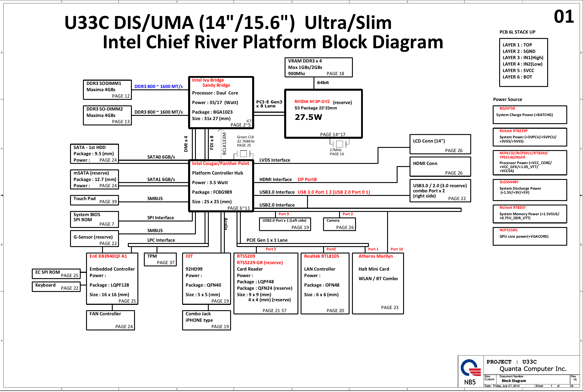Click the BQ24738 System Charge Power box

[530, 115]
